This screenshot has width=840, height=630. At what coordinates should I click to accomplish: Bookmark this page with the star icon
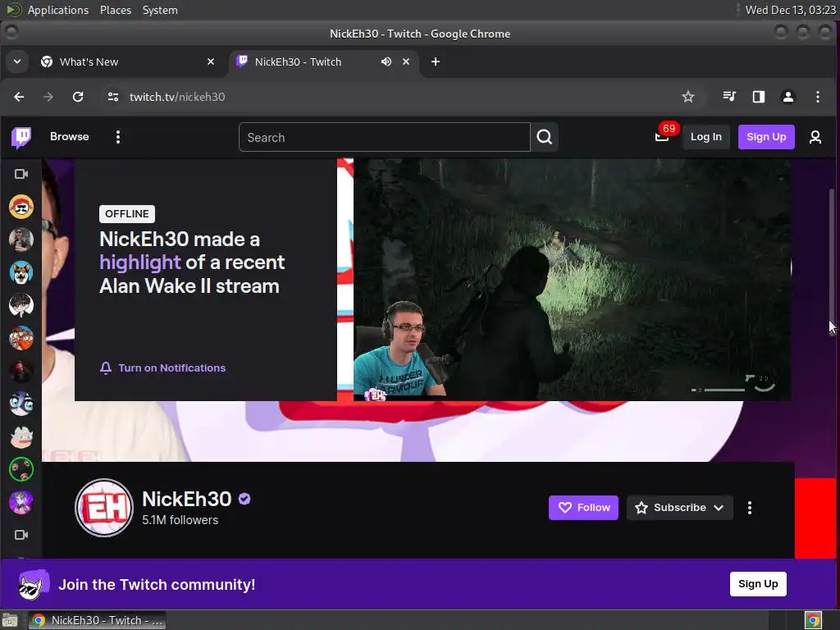(688, 97)
